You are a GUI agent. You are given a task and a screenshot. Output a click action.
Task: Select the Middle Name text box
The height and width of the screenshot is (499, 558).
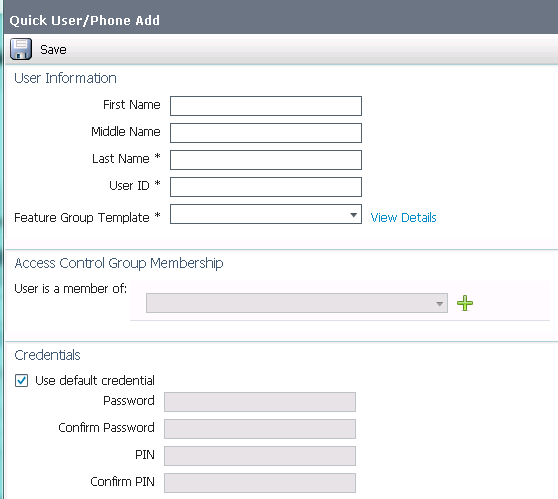click(x=266, y=133)
